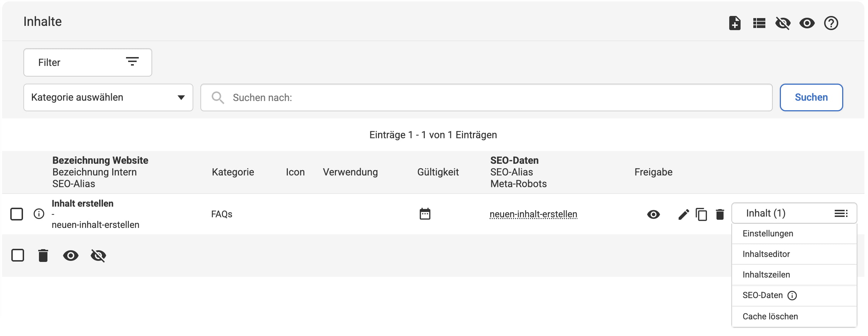Screen dimensions: 868x336
Task: Open the neuen-inhalt-erstellen SEO alias link
Action: point(533,214)
